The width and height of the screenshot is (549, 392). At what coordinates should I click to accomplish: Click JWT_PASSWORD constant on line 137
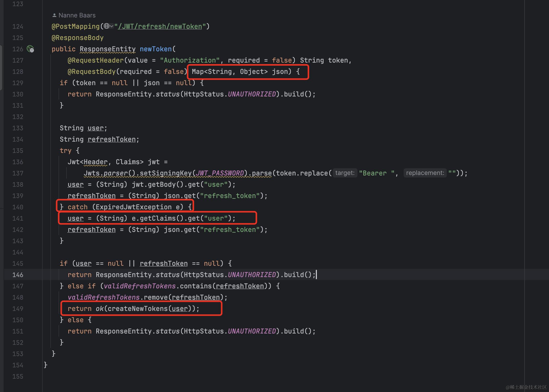click(x=220, y=173)
